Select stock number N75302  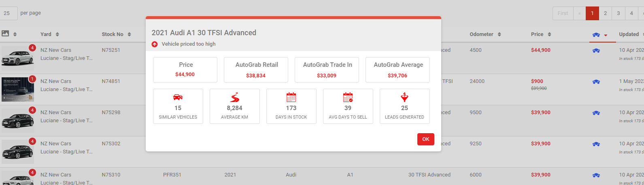[x=111, y=144]
